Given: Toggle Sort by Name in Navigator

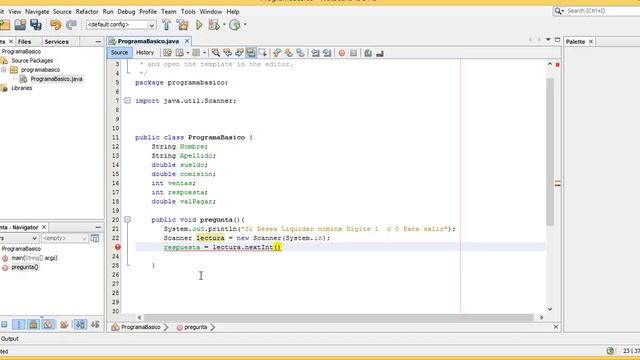Looking at the screenshot, I should [x=80, y=324].
